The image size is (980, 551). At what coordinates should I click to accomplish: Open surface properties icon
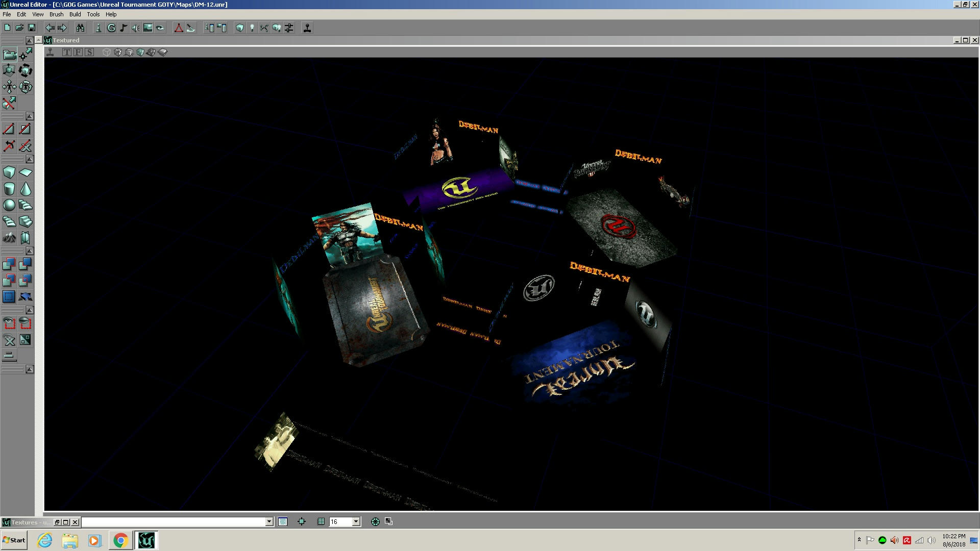tap(222, 28)
